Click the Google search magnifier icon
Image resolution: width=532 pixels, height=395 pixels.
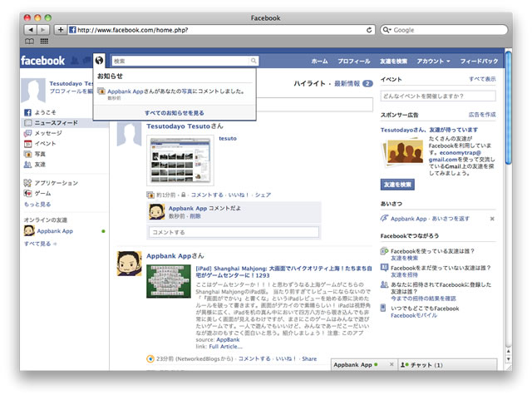pyautogui.click(x=386, y=30)
